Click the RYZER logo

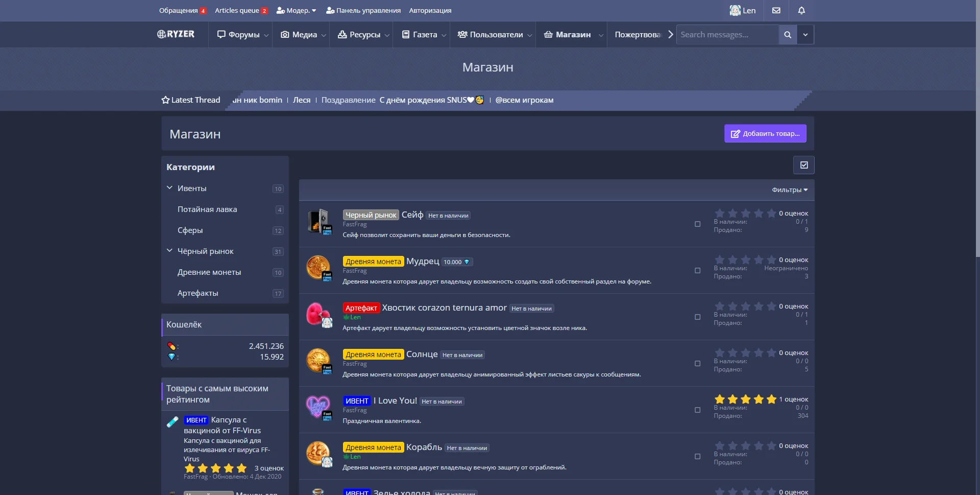176,34
